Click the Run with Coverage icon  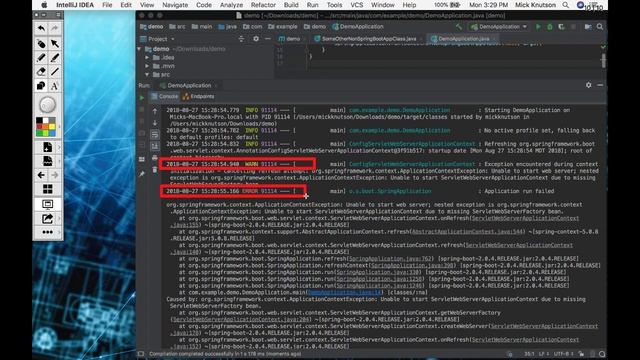562,27
